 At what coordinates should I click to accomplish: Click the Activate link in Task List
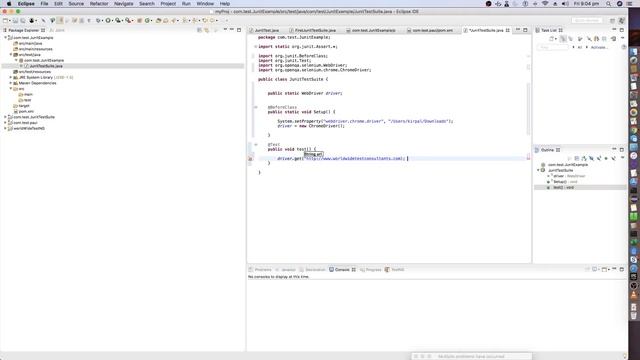(x=599, y=47)
